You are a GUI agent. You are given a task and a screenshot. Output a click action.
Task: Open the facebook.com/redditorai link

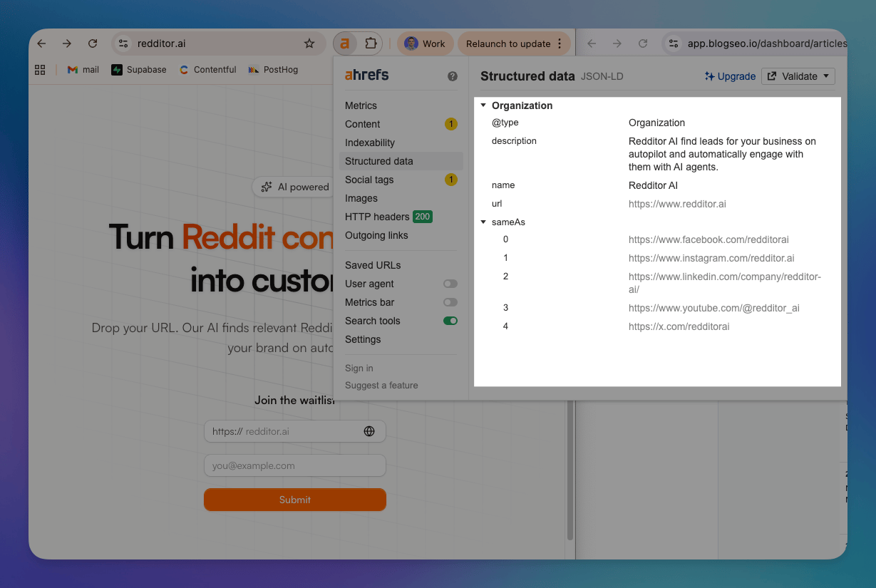pyautogui.click(x=708, y=239)
